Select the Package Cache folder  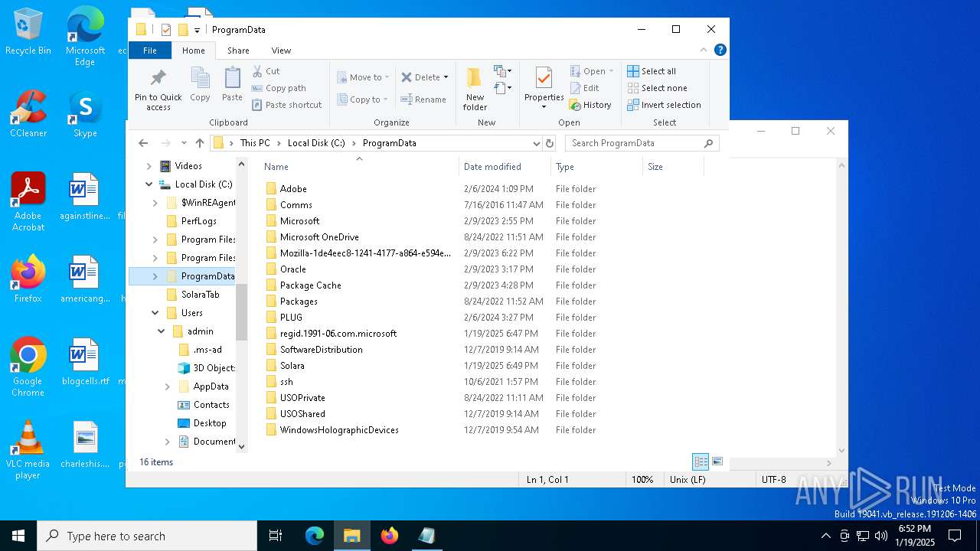point(310,285)
